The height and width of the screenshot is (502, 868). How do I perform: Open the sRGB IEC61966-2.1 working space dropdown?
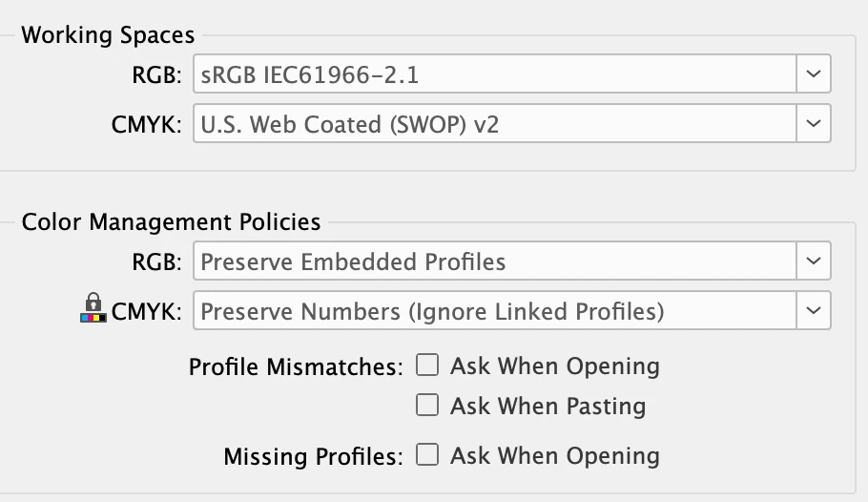pyautogui.click(x=494, y=73)
